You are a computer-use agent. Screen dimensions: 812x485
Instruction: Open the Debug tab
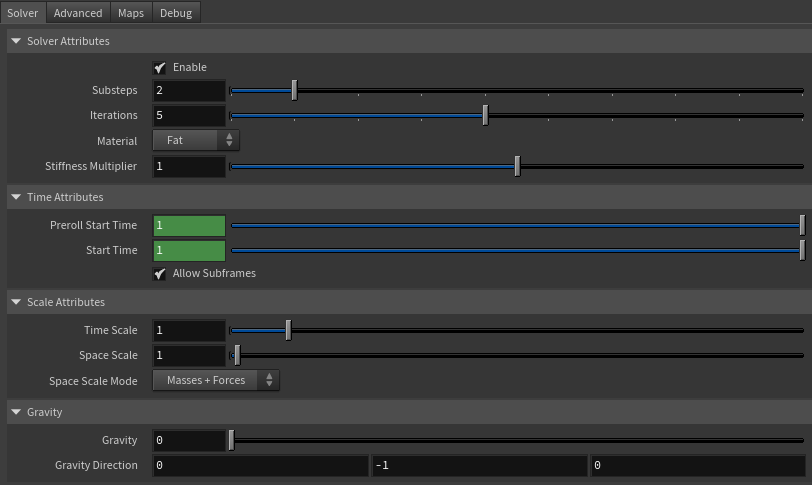point(176,12)
